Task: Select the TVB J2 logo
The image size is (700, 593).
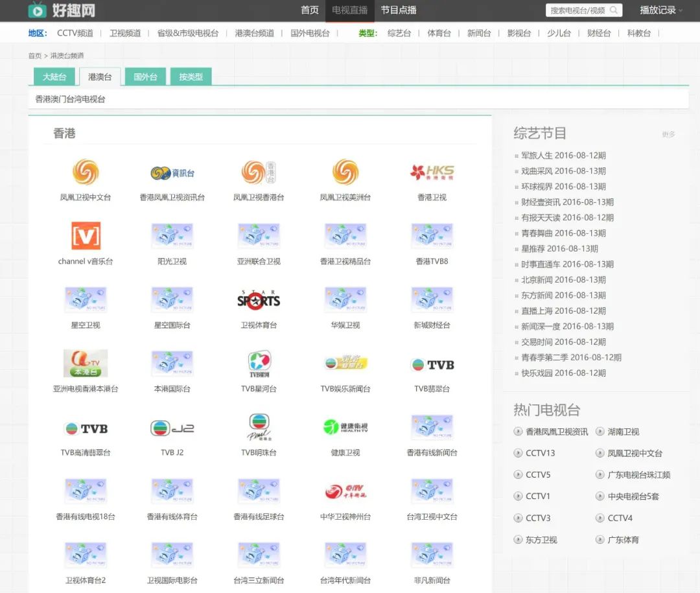Action: (172, 428)
